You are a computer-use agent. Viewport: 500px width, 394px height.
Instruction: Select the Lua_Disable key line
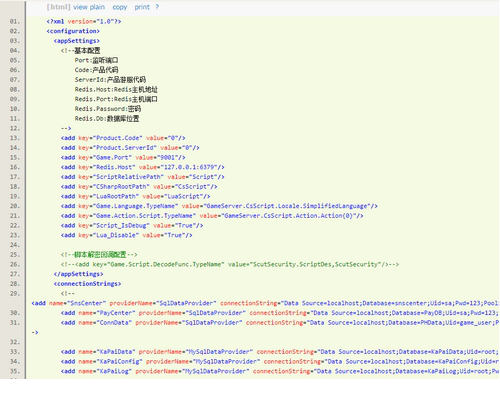coord(126,235)
